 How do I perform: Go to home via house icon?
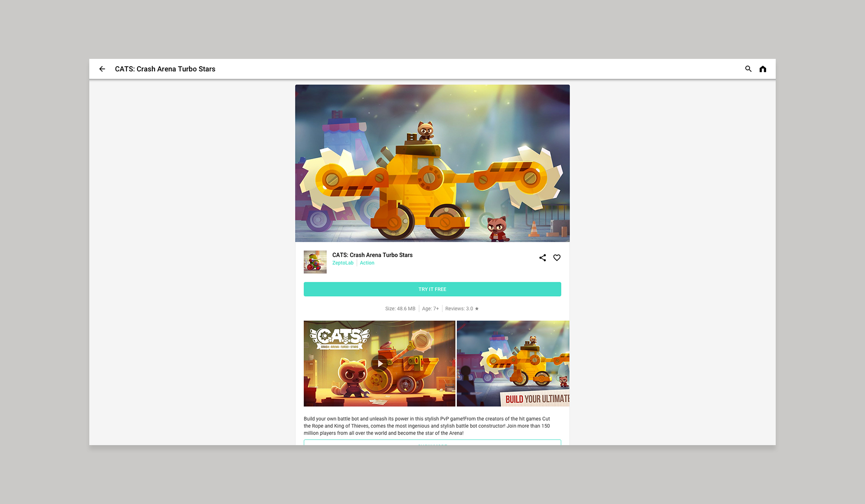click(763, 69)
